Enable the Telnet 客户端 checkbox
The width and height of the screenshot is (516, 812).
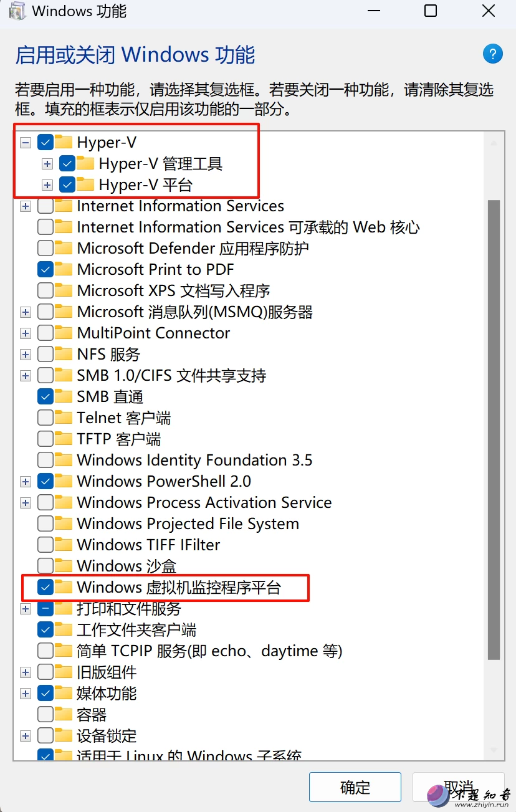(x=45, y=418)
